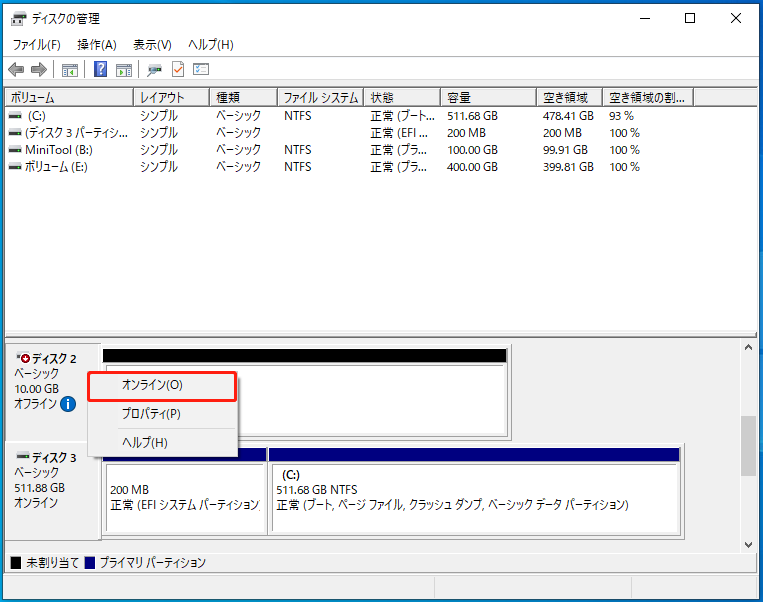Select the (C:) volume name in list

36,116
